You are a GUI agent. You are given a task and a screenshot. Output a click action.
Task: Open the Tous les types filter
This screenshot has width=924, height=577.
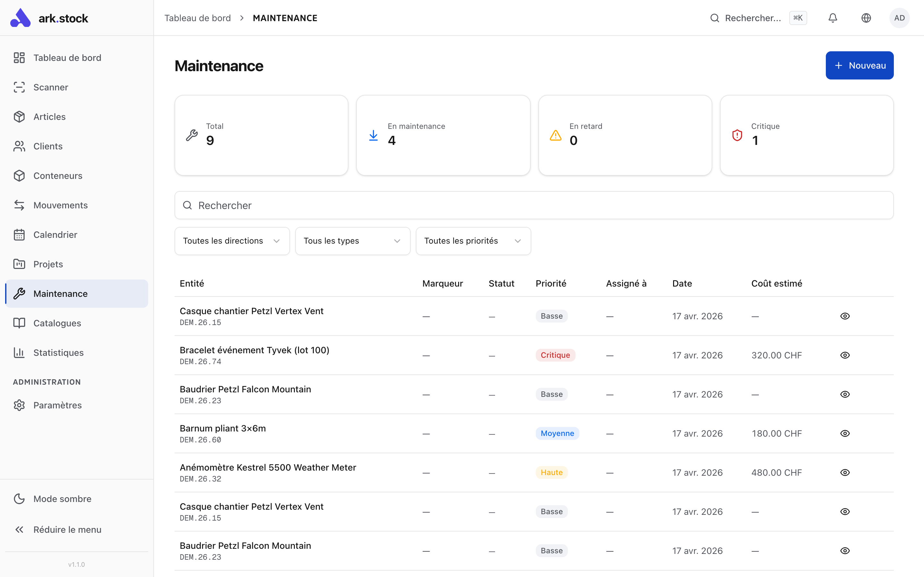(352, 241)
